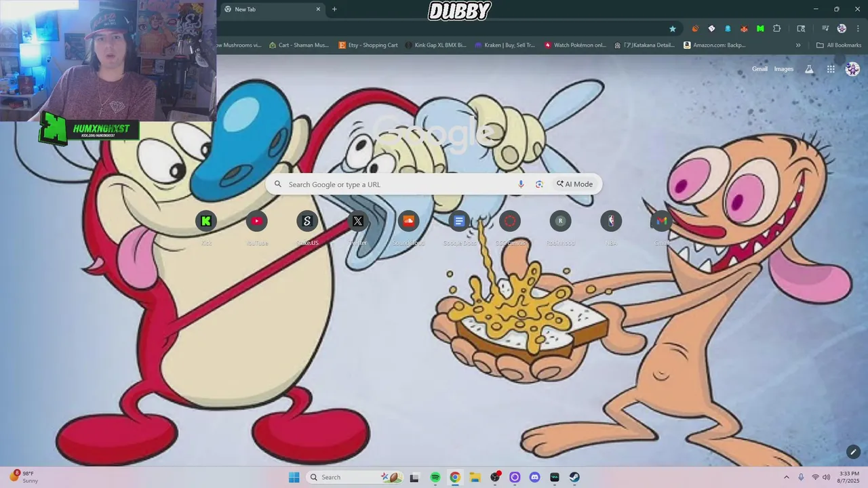The image size is (868, 488).
Task: Open the SoundCloud shortcut tile
Action: (408, 221)
